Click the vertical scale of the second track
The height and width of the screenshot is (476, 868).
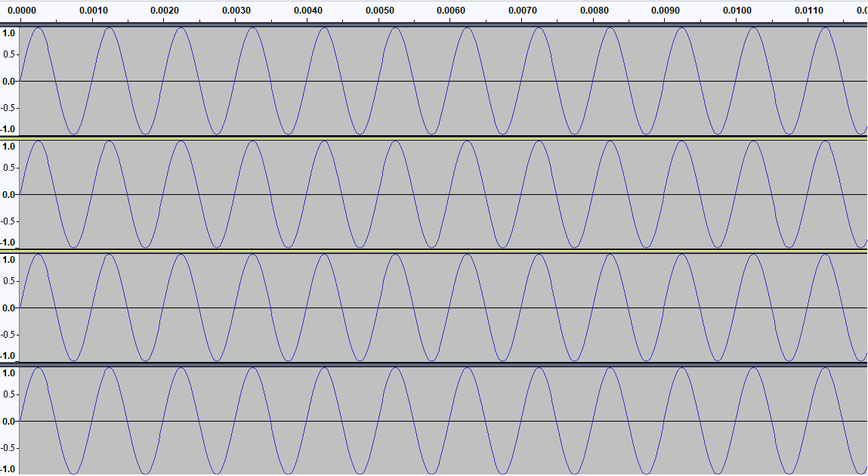(11, 193)
